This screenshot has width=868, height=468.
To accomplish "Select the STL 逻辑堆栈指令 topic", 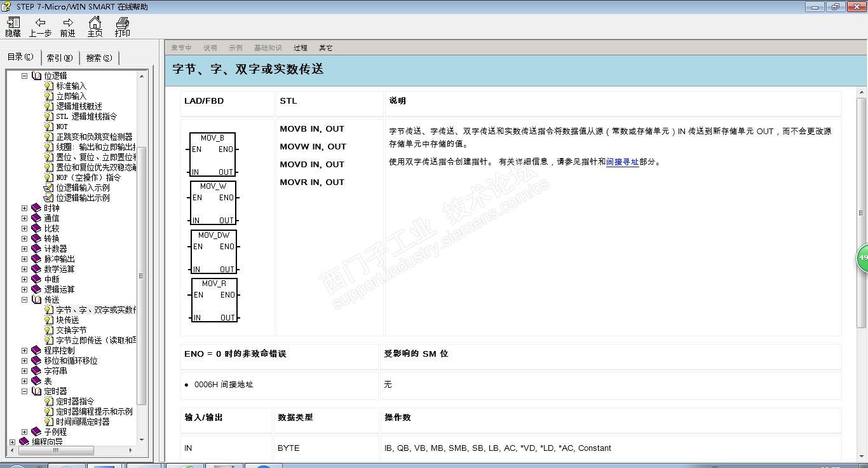I will point(86,116).
